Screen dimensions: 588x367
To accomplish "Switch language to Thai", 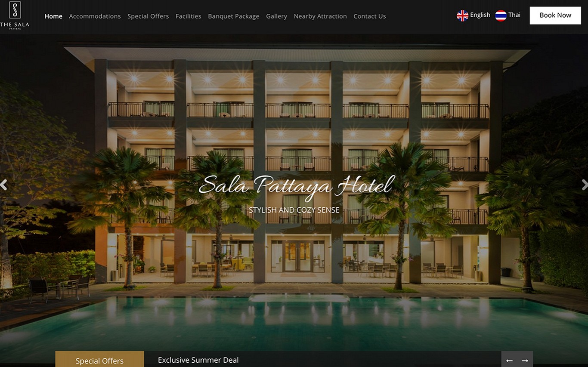I will [x=514, y=15].
